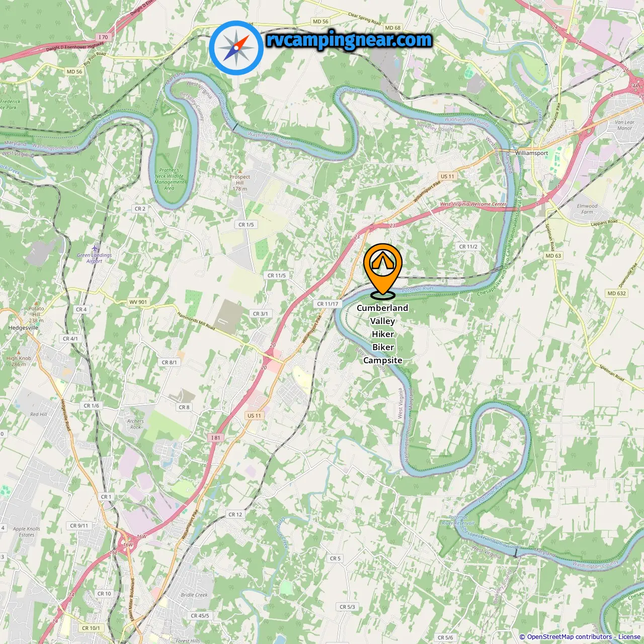Click the Cumberland Valley Hiker Biker Campsite label
644x644 pixels.
click(x=383, y=334)
